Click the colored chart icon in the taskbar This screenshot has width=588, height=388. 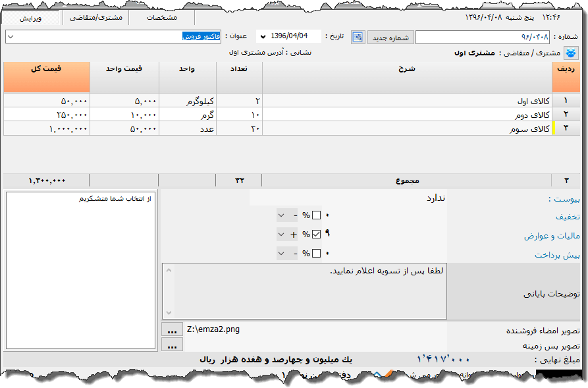(x=384, y=373)
